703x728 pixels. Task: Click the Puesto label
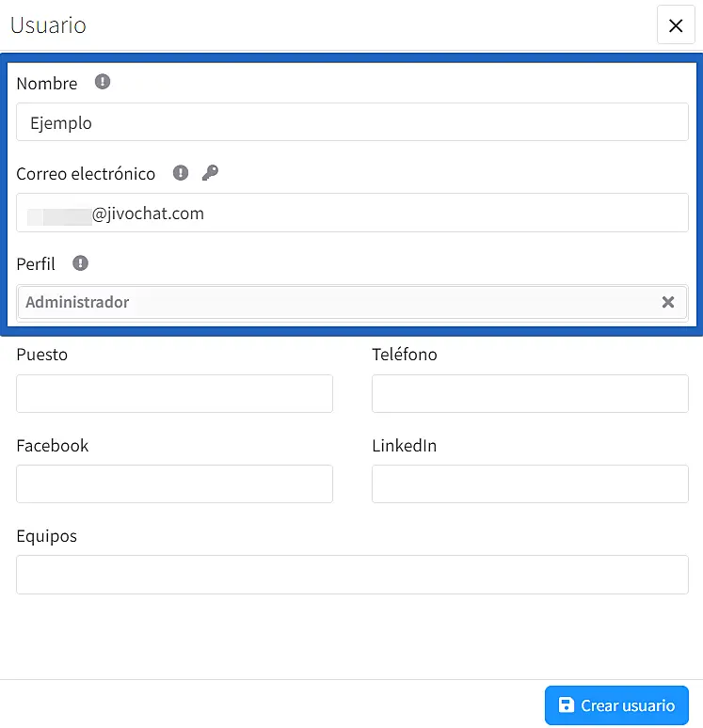point(42,355)
